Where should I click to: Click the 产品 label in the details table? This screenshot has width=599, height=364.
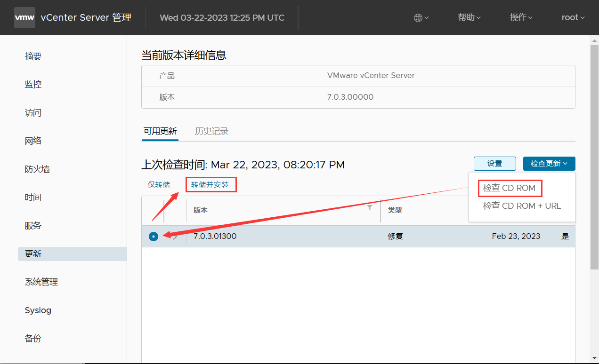tap(167, 75)
